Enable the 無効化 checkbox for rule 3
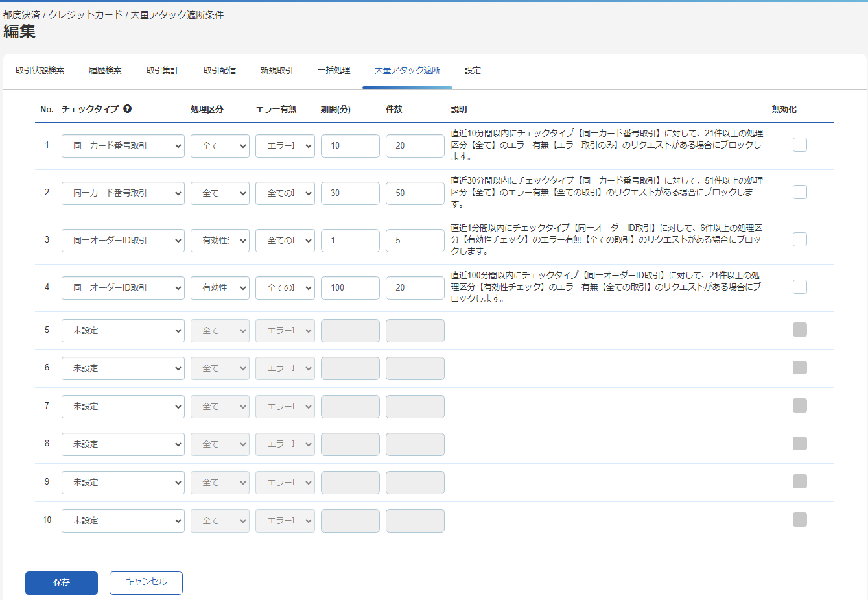868x600 pixels. coord(799,239)
